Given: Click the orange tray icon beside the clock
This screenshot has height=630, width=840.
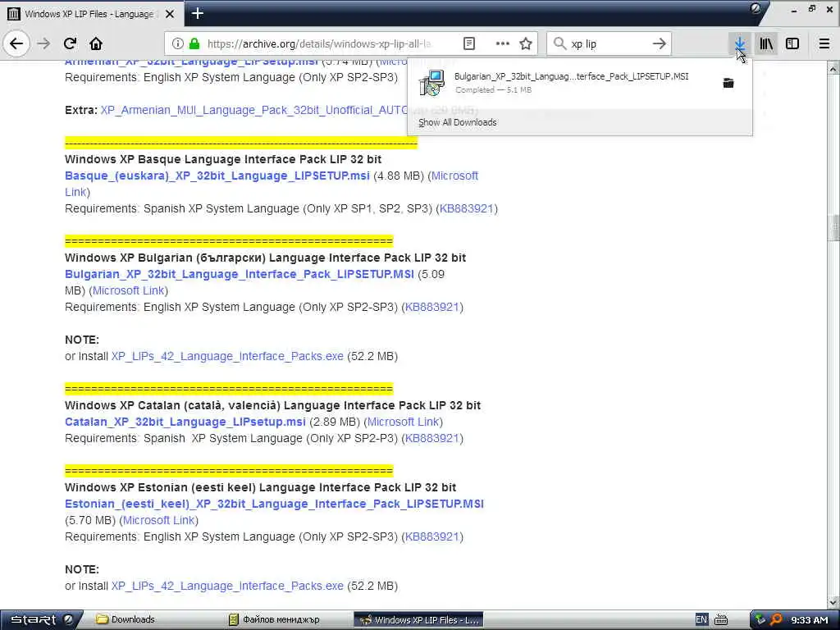Looking at the screenshot, I should click(775, 620).
